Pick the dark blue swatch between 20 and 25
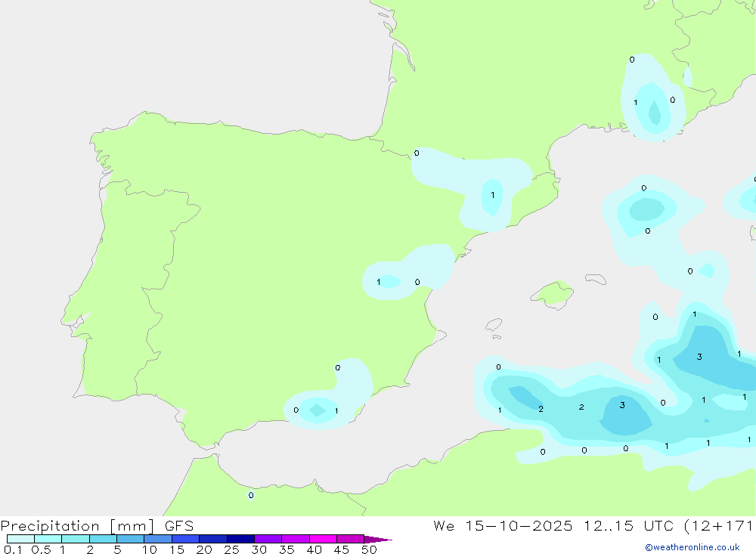Screen dimensions: 756x554 pos(213,539)
